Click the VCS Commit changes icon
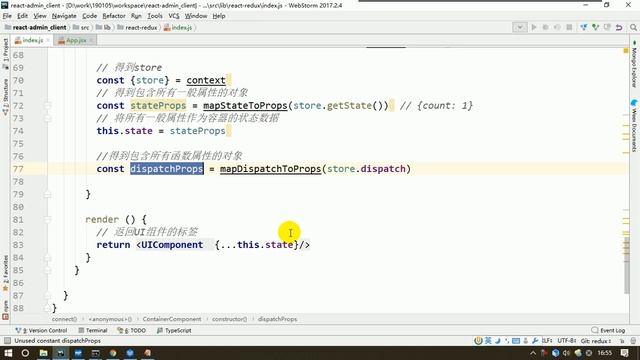This screenshot has width=640, height=360. point(596,27)
